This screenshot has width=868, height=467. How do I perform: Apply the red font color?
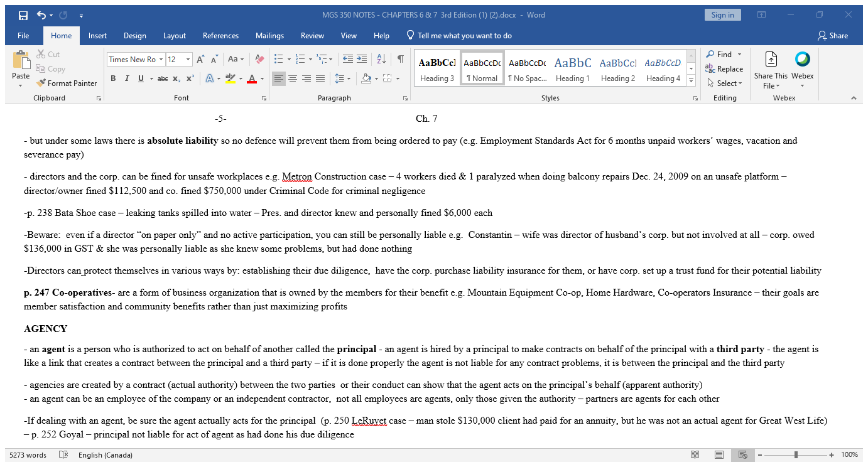click(252, 78)
